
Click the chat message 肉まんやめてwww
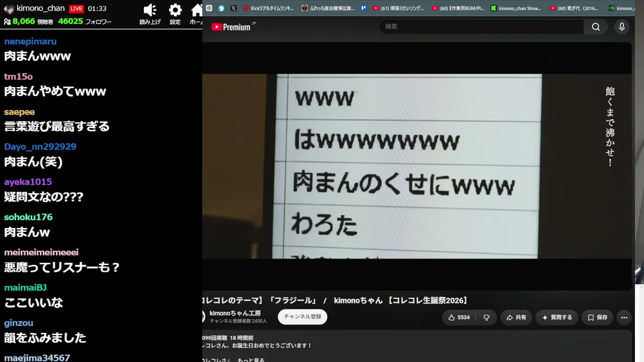pyautogui.click(x=55, y=92)
